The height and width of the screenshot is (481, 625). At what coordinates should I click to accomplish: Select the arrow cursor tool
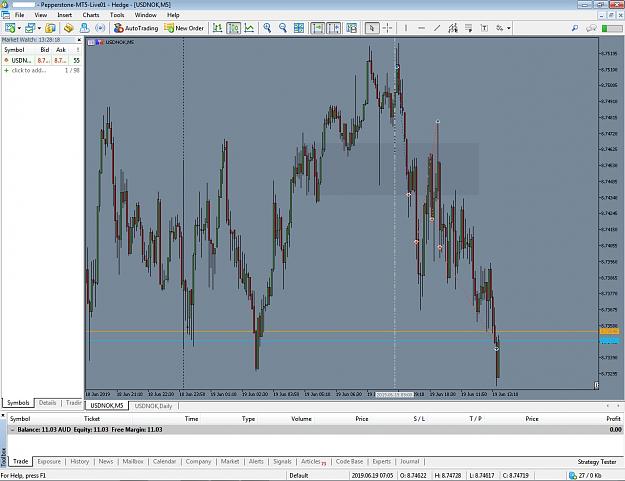(x=372, y=28)
